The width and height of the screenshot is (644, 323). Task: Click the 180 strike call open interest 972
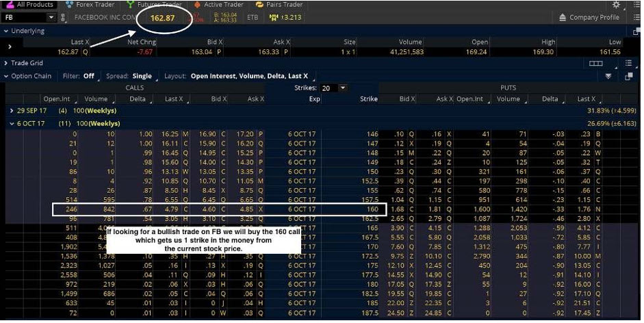coord(71,285)
